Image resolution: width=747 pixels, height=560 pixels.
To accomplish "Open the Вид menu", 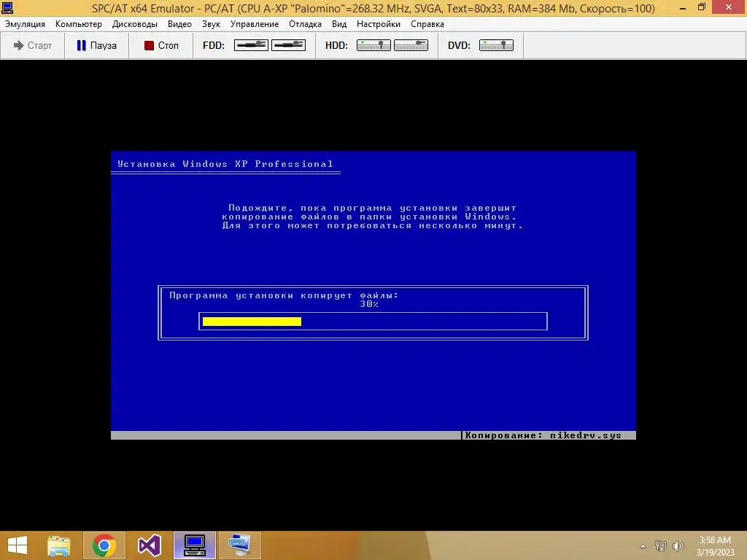I will [x=339, y=24].
